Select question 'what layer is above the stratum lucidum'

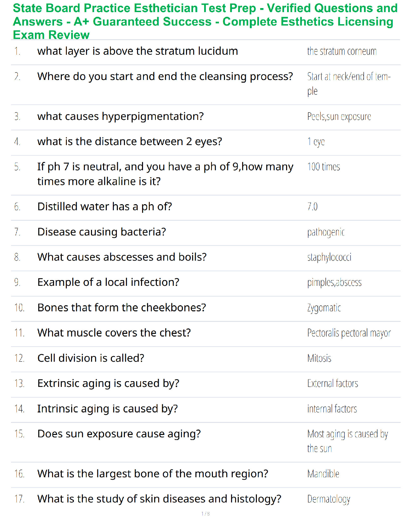138,51
